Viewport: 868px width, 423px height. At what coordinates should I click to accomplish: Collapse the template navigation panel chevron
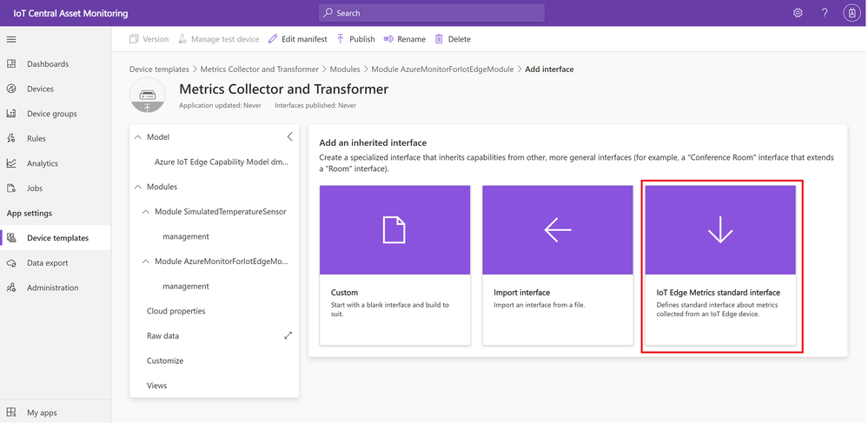point(289,136)
